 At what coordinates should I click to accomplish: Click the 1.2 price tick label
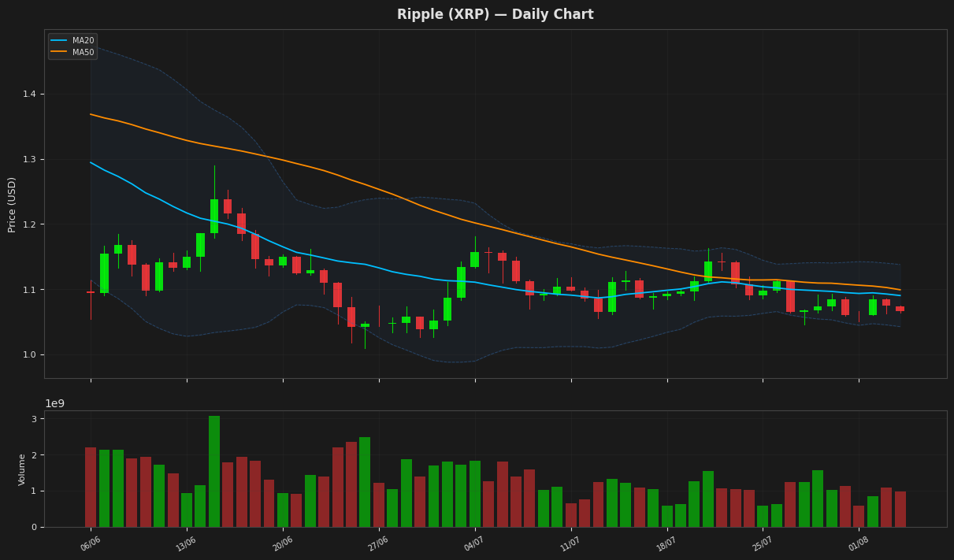[x=30, y=225]
